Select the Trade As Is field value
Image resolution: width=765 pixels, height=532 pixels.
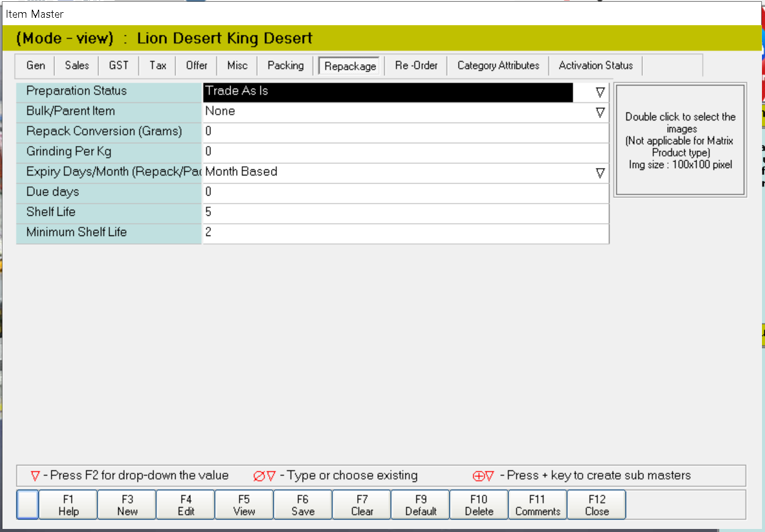[388, 92]
